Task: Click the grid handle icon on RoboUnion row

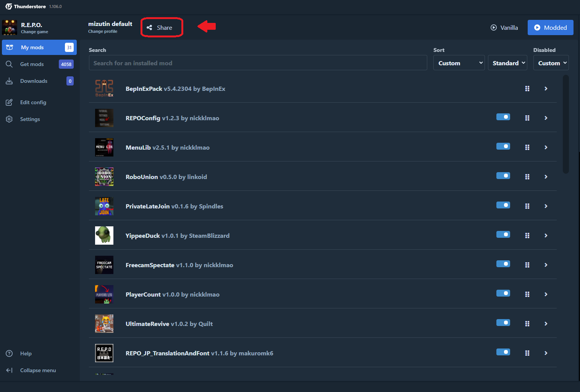Action: pyautogui.click(x=527, y=177)
